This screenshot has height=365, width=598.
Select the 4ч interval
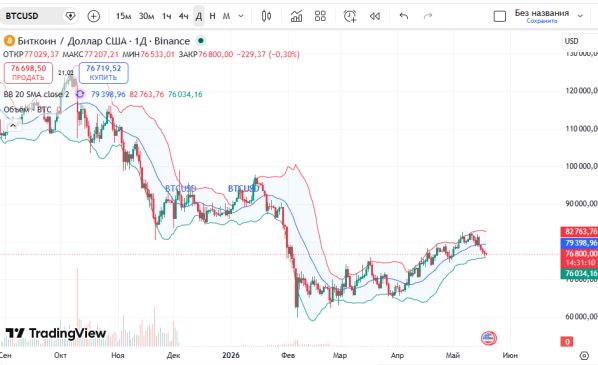tap(183, 16)
